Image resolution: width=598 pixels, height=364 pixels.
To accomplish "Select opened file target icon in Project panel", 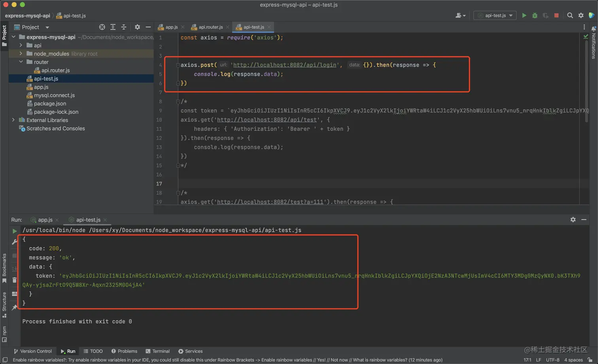I will [x=102, y=27].
